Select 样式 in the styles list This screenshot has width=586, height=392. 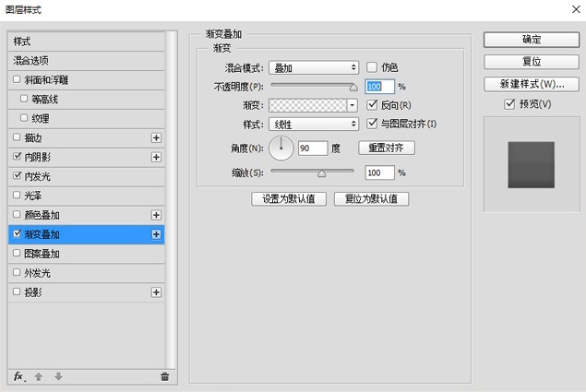(87, 42)
